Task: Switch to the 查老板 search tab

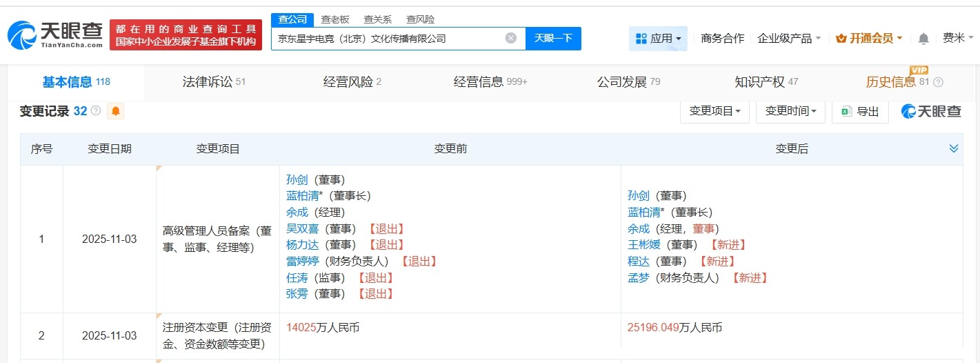Action: pyautogui.click(x=335, y=19)
